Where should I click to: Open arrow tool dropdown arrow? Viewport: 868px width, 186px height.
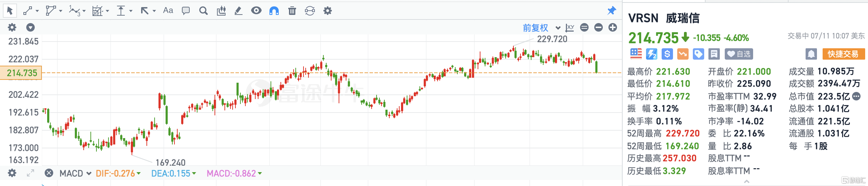[x=154, y=11]
